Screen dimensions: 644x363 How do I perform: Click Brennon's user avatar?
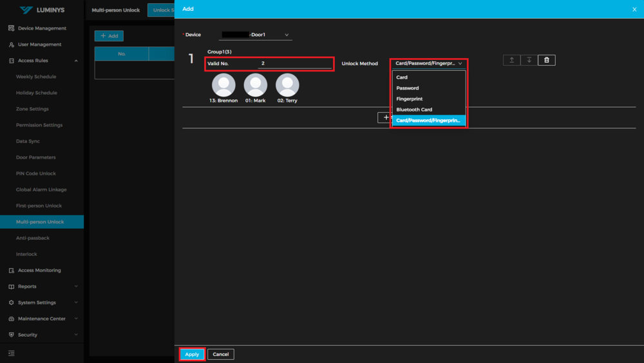pyautogui.click(x=223, y=85)
